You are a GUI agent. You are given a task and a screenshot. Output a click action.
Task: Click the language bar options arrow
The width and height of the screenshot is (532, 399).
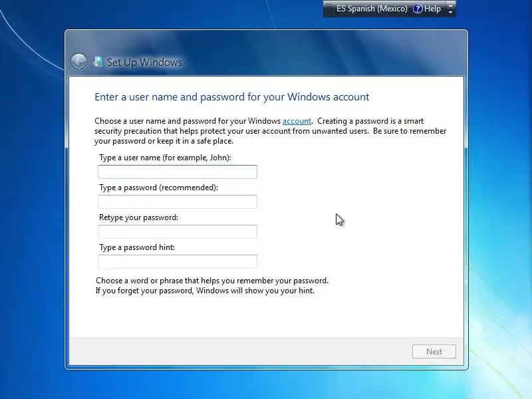451,12
